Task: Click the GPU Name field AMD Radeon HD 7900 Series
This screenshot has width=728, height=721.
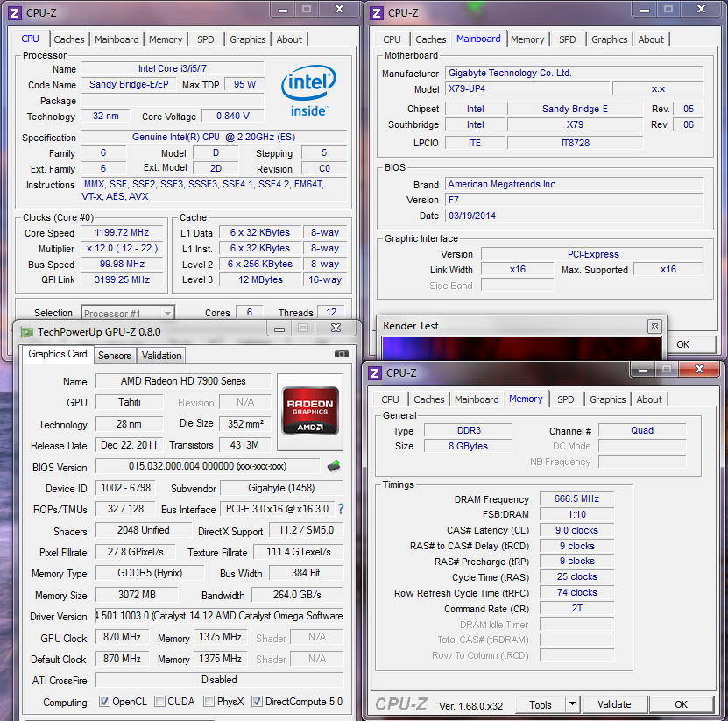Action: 183,381
